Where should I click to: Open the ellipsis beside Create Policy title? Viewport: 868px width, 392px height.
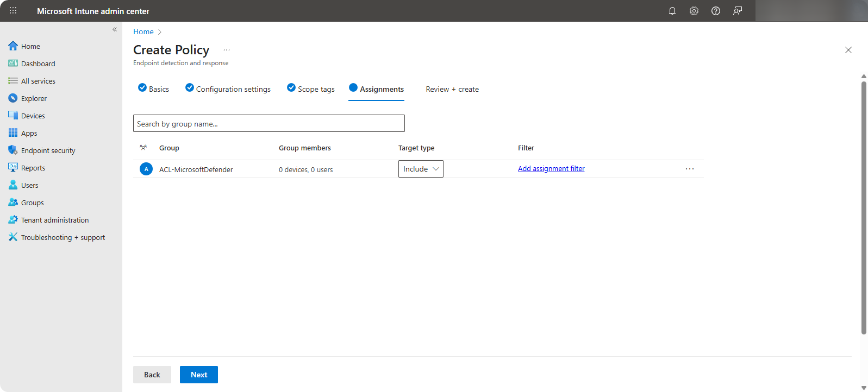(227, 50)
